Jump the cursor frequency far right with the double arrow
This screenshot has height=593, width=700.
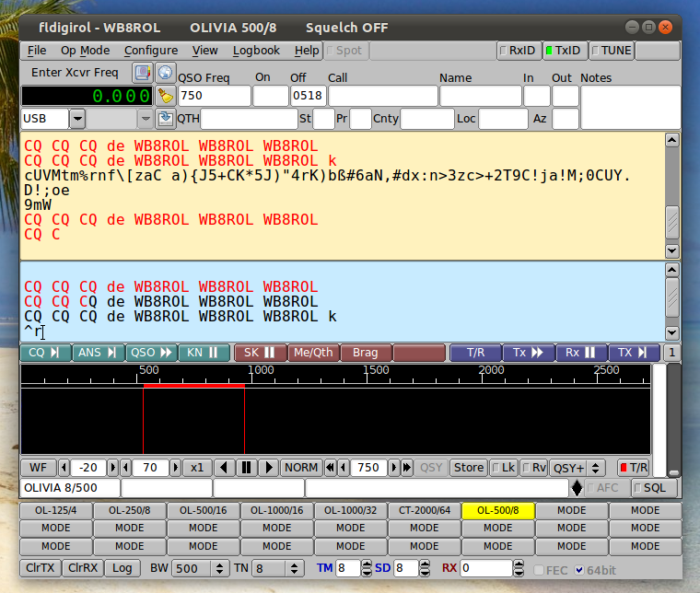point(407,468)
